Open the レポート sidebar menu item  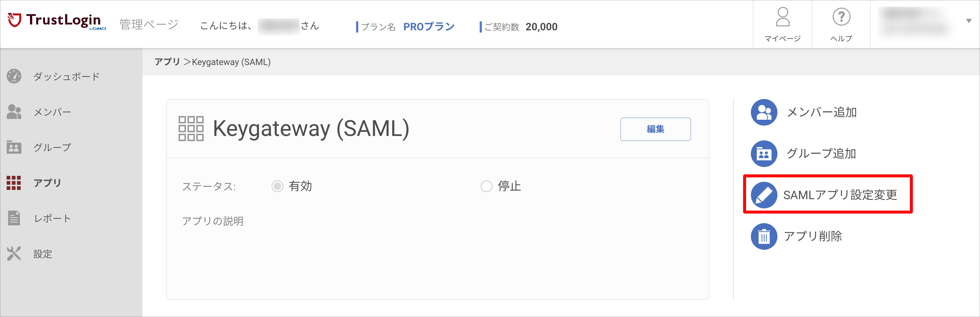click(52, 218)
